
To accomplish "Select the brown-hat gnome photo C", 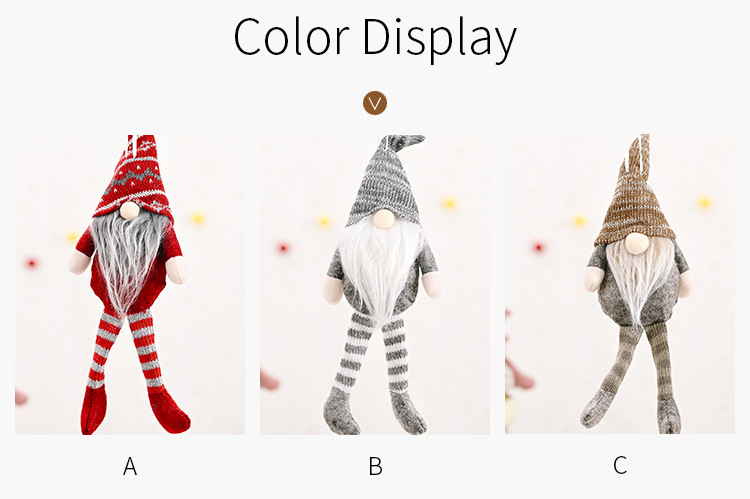I will coord(620,284).
